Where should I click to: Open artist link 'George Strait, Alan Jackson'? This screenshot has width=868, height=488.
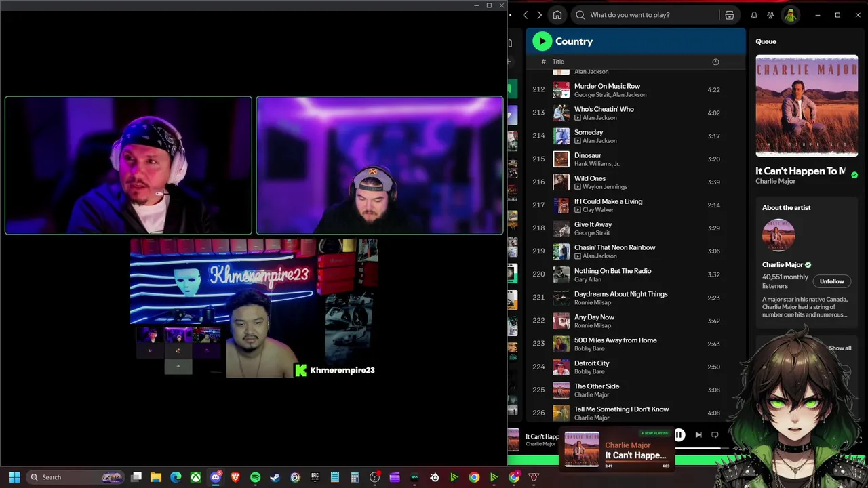pyautogui.click(x=610, y=95)
